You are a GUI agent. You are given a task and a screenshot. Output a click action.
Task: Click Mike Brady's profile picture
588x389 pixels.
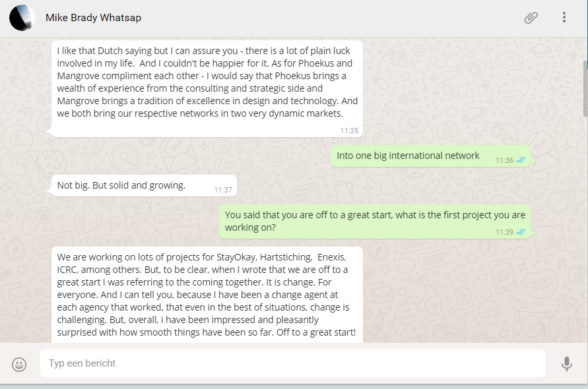point(22,18)
